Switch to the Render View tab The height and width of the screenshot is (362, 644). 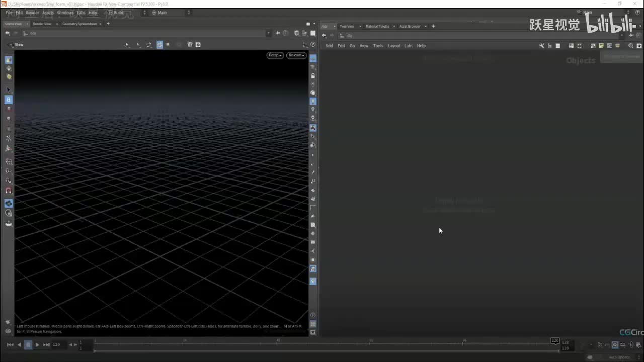point(42,24)
